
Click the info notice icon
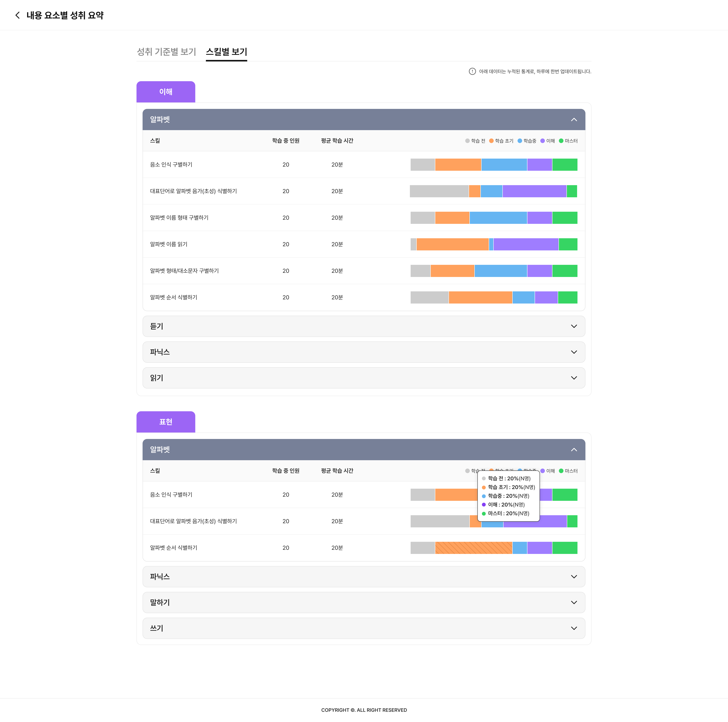[x=472, y=71]
